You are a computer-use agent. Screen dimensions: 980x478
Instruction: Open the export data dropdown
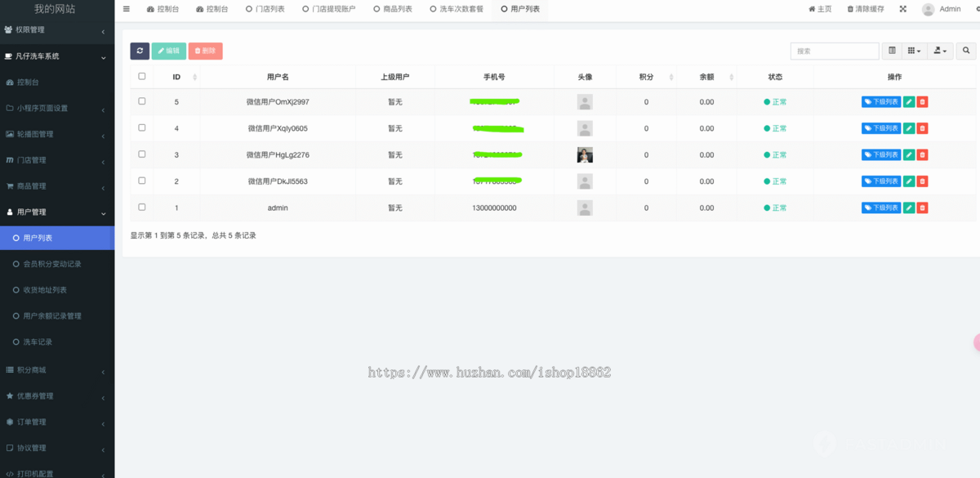941,51
